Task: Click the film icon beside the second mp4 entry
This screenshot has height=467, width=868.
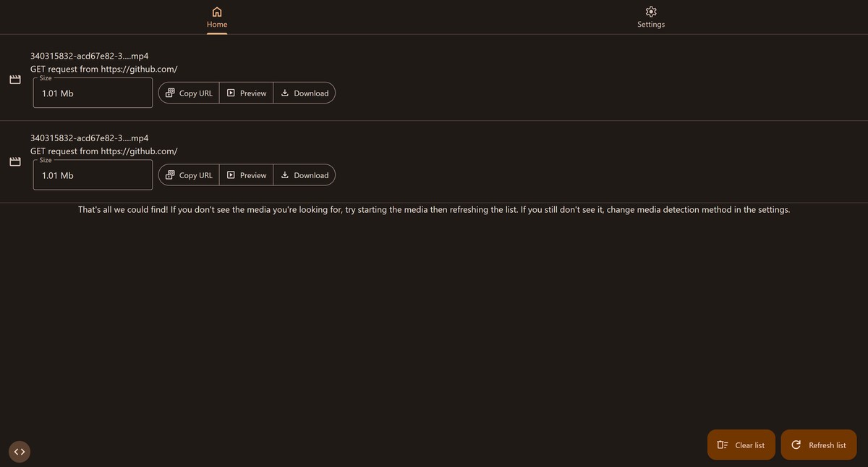Action: click(15, 161)
